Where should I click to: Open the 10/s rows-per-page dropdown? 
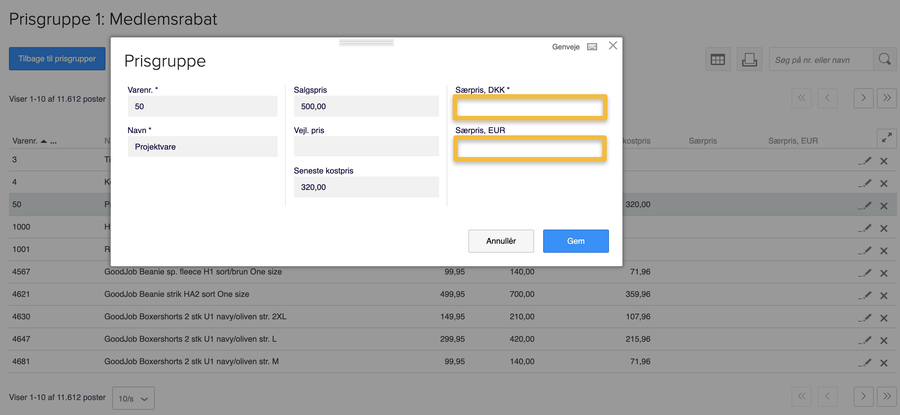(133, 398)
